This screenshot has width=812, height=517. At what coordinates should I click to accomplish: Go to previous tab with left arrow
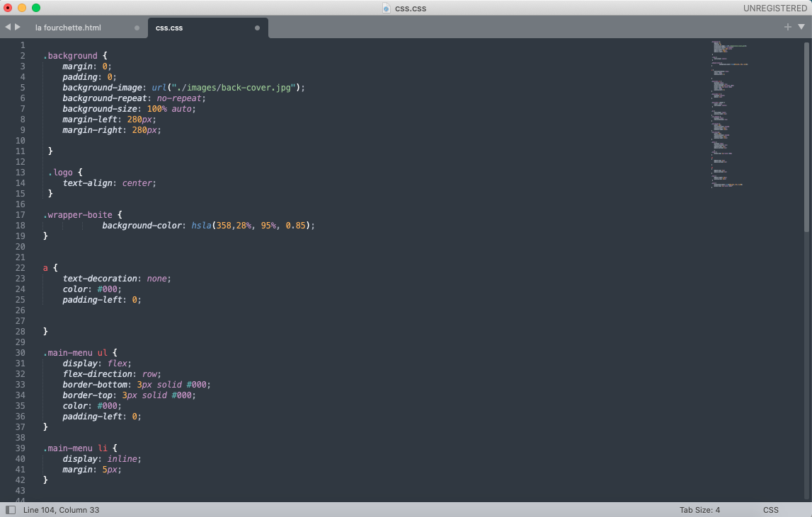(x=8, y=27)
